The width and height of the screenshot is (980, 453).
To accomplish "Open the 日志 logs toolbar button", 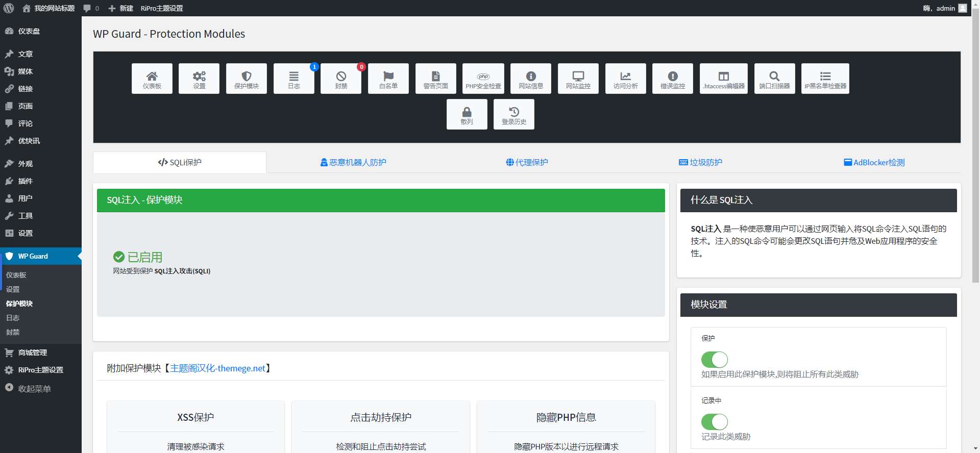I will click(294, 79).
